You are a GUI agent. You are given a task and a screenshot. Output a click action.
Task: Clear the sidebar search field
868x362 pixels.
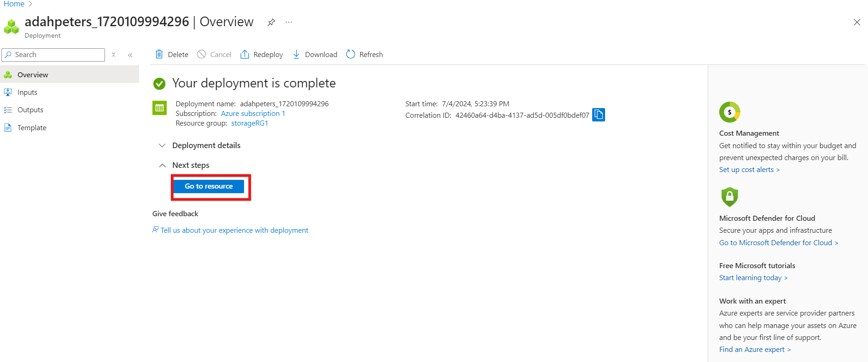click(x=114, y=55)
